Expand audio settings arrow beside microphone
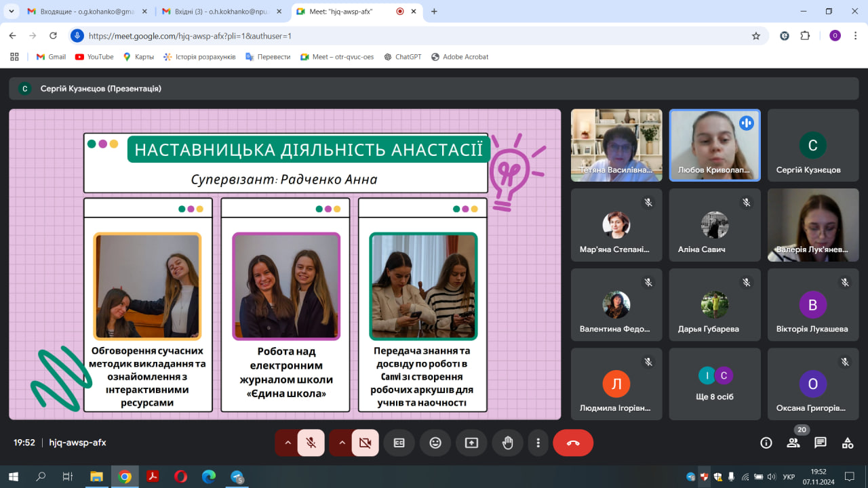The width and height of the screenshot is (868, 488). click(288, 443)
